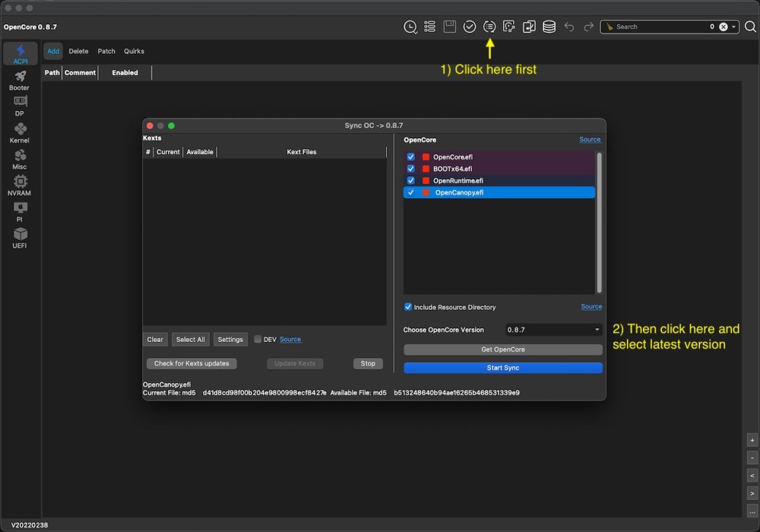Click the Available column header in Kexts
This screenshot has height=532, width=760.
click(200, 152)
